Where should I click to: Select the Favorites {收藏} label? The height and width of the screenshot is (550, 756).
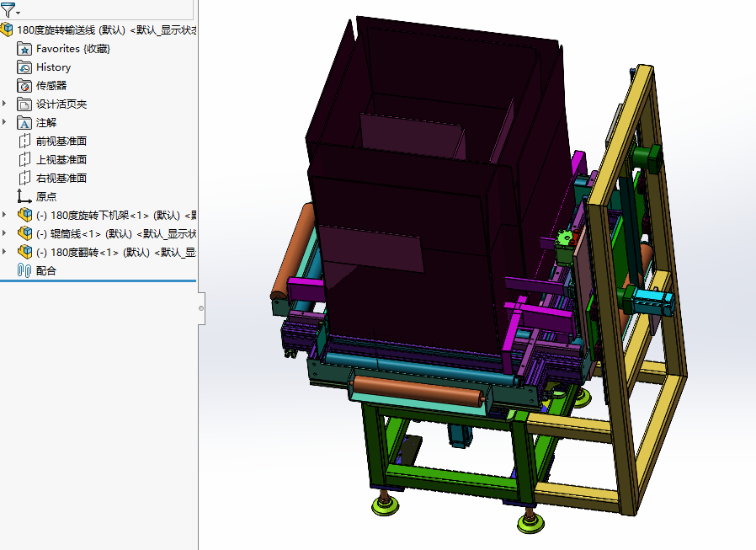(73, 49)
